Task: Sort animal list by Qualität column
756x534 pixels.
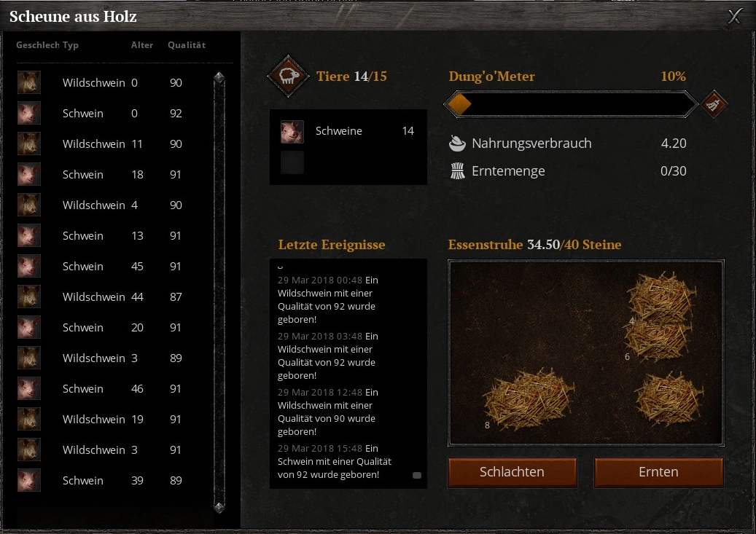Action: 187,45
